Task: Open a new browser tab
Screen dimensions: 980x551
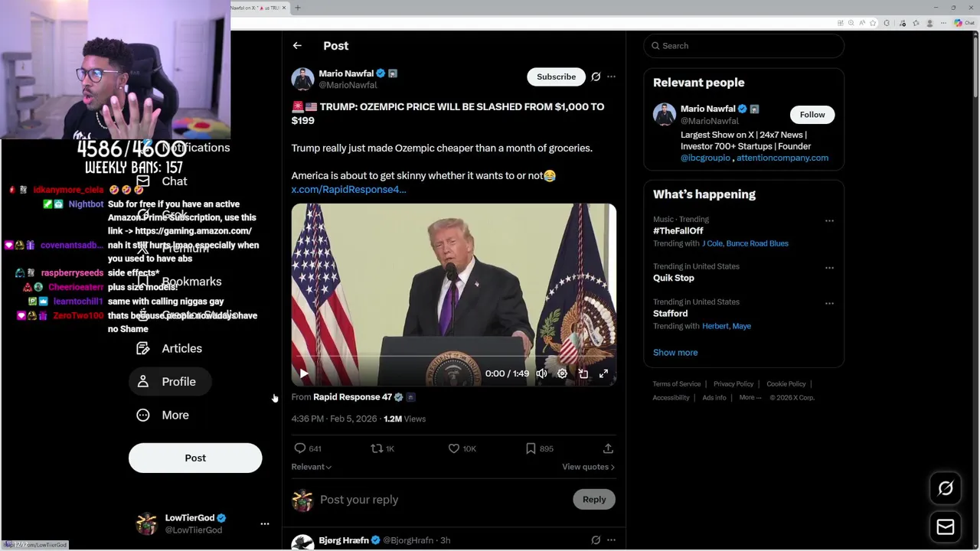Action: 298,8
